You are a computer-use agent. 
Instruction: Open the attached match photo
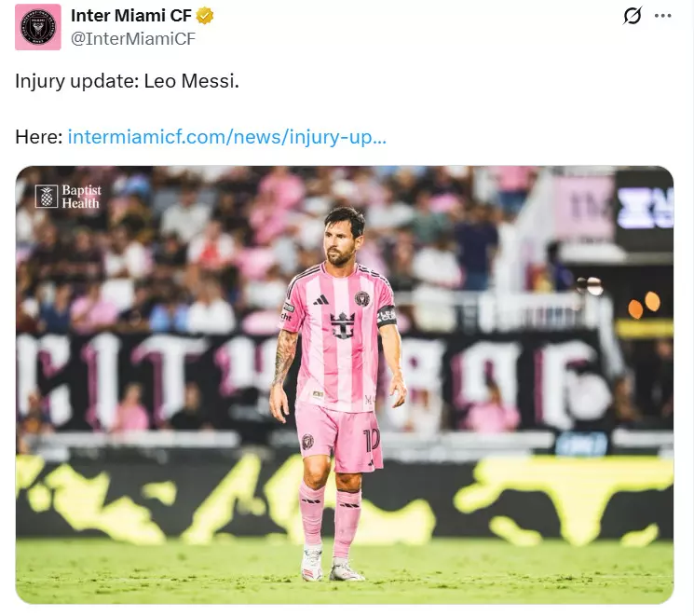pyautogui.click(x=345, y=385)
